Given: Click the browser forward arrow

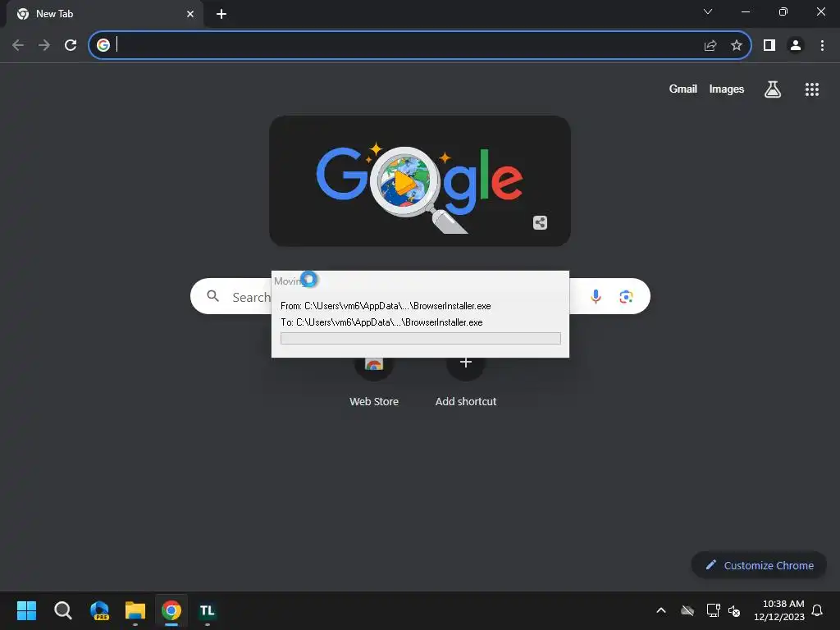Looking at the screenshot, I should pyautogui.click(x=44, y=45).
